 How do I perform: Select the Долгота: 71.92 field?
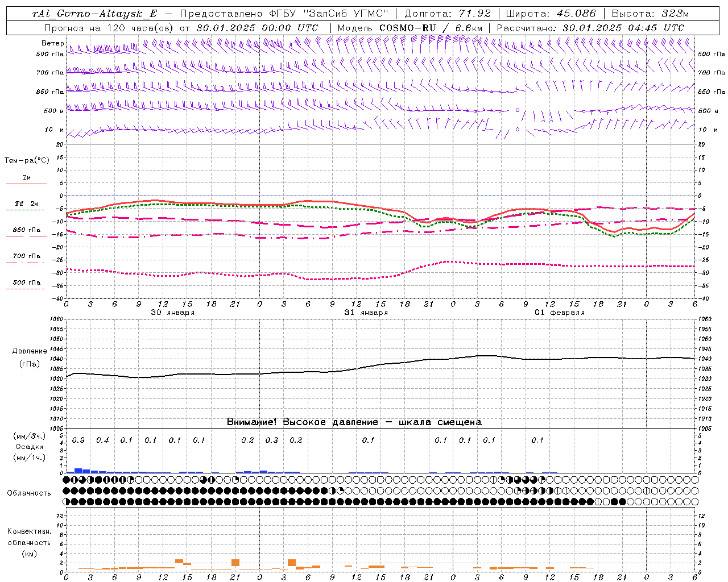(x=448, y=14)
